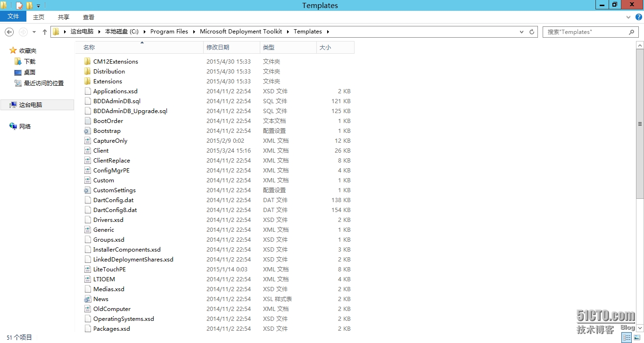Viewport: 644px width, 343px height.
Task: Select 收藏夹 in the navigation pane
Action: [x=28, y=50]
